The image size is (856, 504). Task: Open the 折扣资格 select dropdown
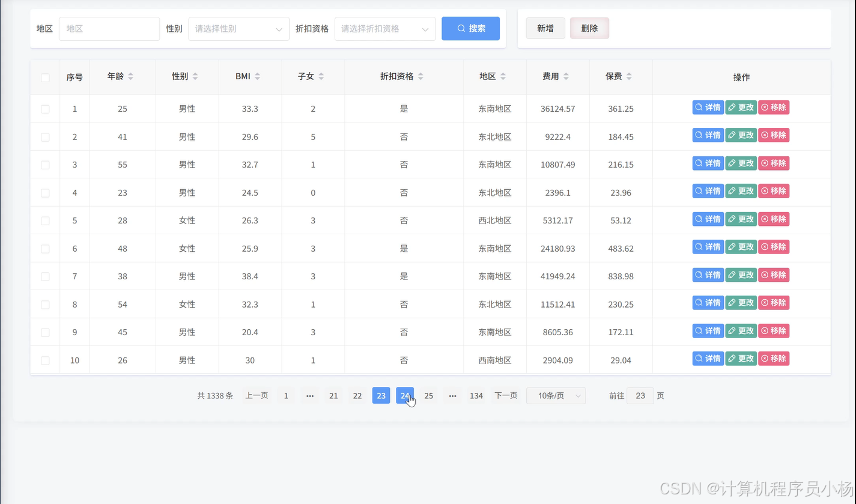[385, 28]
